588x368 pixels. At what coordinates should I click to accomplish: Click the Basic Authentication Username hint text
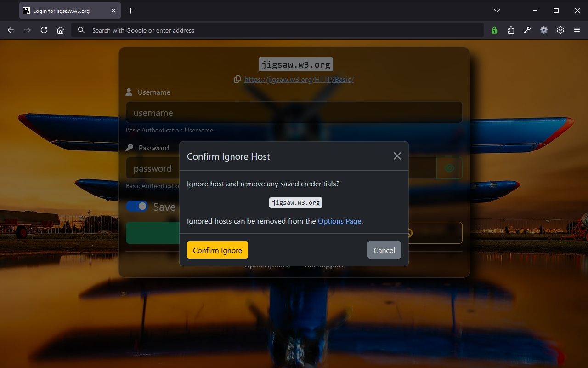(x=170, y=130)
